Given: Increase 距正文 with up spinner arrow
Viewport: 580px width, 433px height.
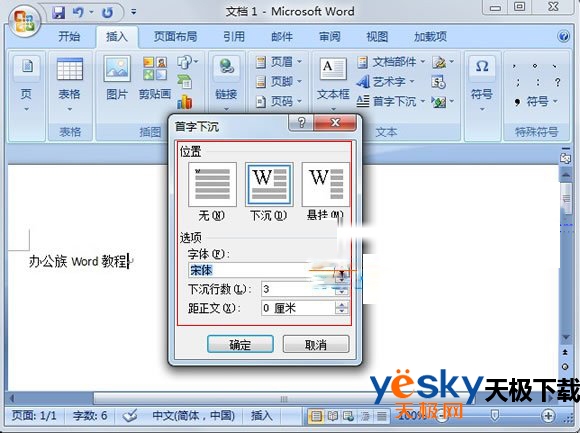Looking at the screenshot, I should pos(342,304).
